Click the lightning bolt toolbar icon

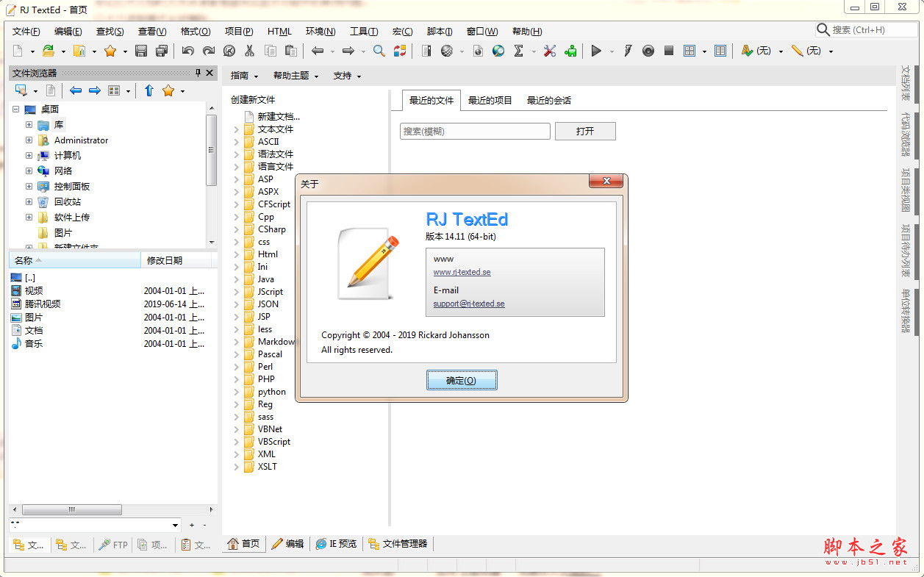(x=627, y=51)
